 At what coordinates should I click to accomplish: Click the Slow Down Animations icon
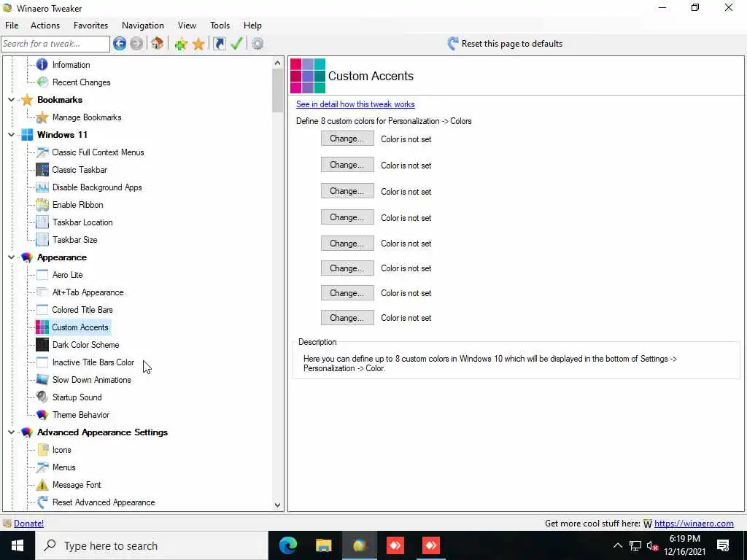click(42, 379)
